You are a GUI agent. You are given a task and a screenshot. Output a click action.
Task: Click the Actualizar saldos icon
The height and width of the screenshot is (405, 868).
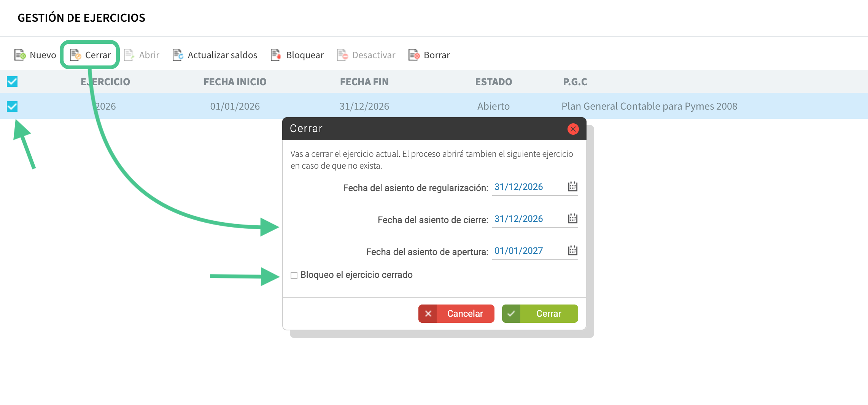click(178, 55)
